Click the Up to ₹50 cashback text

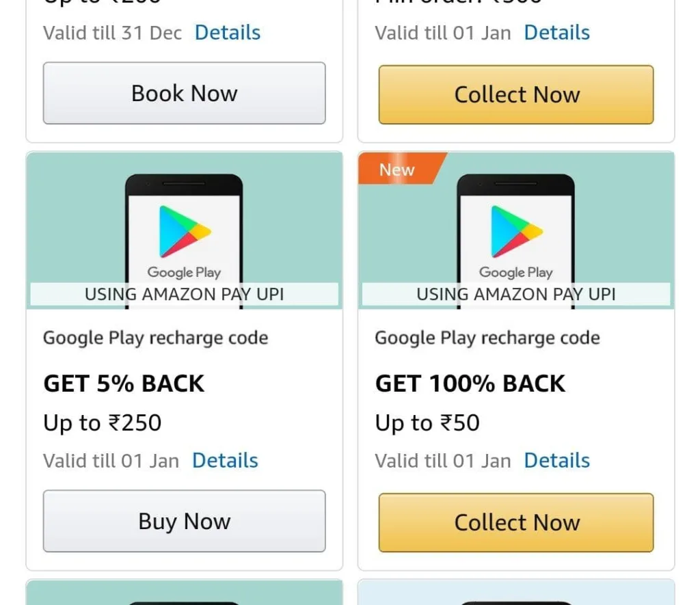(x=427, y=422)
